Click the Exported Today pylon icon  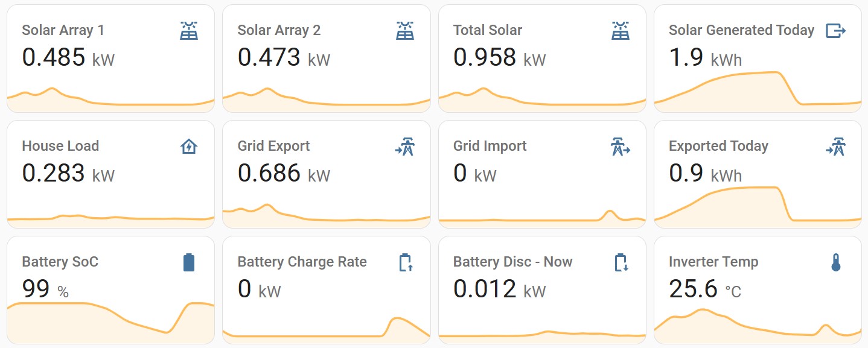[x=835, y=147]
